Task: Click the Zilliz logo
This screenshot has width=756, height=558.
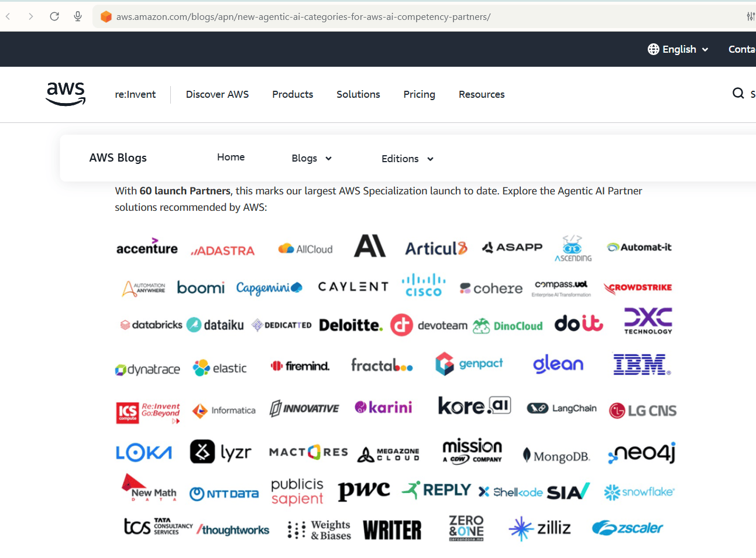Action: pos(539,528)
